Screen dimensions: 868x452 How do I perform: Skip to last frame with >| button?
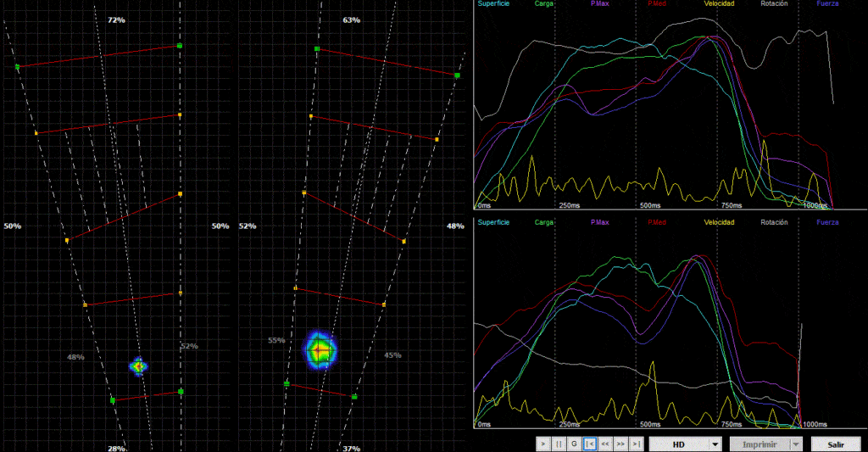637,444
